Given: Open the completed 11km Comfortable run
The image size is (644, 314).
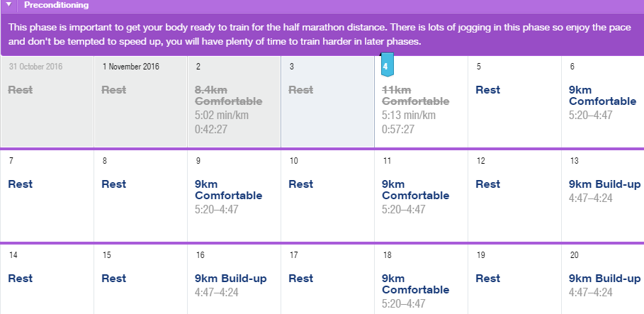Looking at the screenshot, I should point(416,96).
